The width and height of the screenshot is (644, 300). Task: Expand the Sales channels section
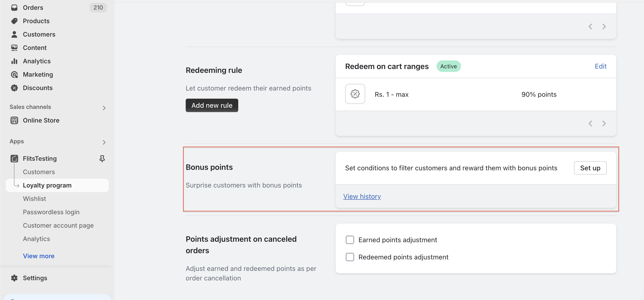[104, 108]
